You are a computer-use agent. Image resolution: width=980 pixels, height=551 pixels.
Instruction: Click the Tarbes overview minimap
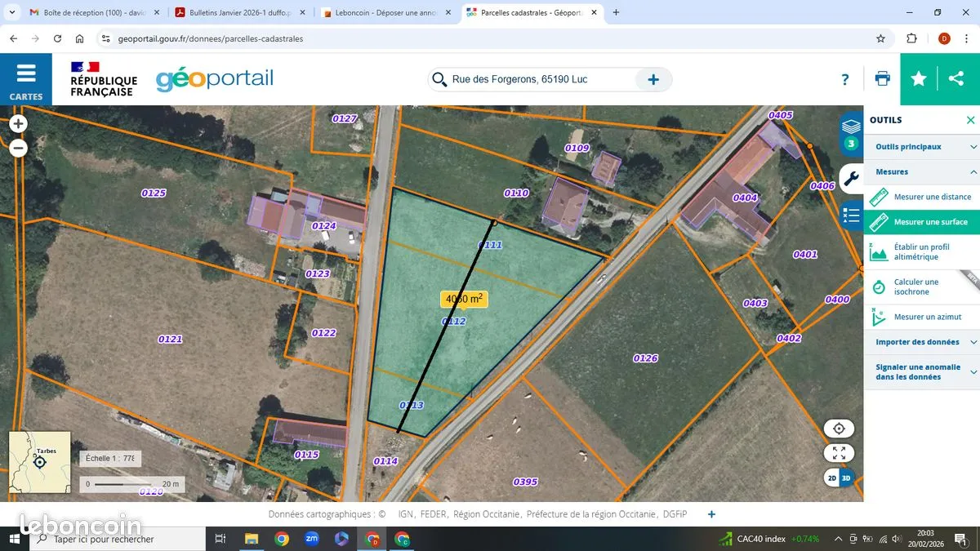39,463
